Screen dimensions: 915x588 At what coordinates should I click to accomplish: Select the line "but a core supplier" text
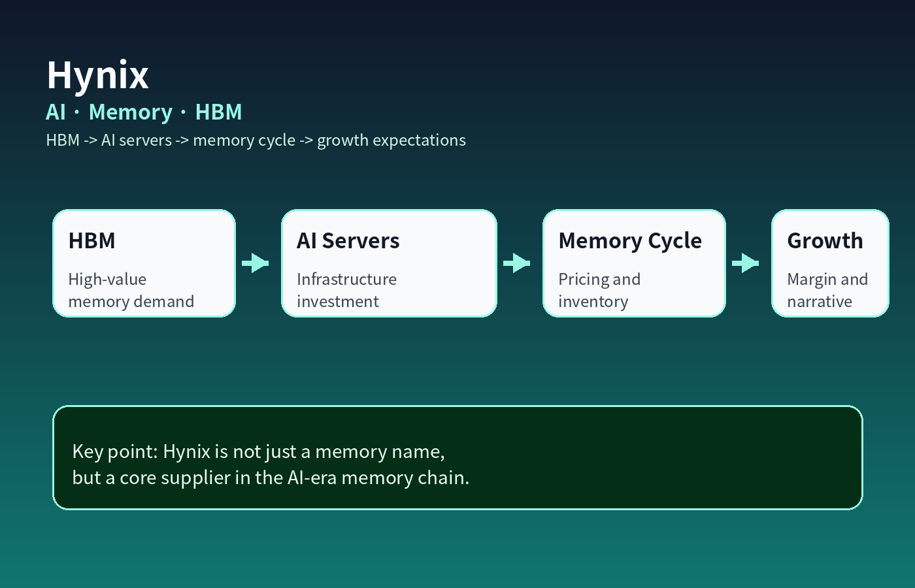click(x=271, y=478)
